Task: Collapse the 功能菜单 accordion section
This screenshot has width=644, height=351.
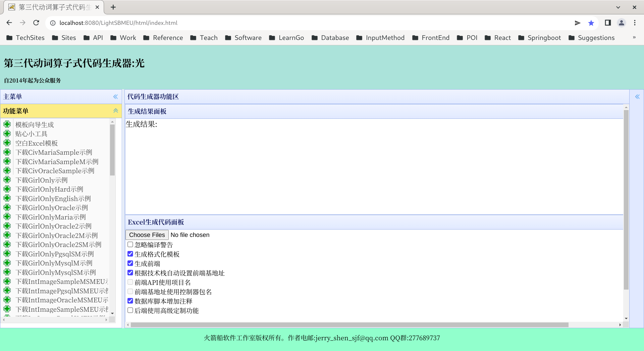Action: [x=115, y=111]
